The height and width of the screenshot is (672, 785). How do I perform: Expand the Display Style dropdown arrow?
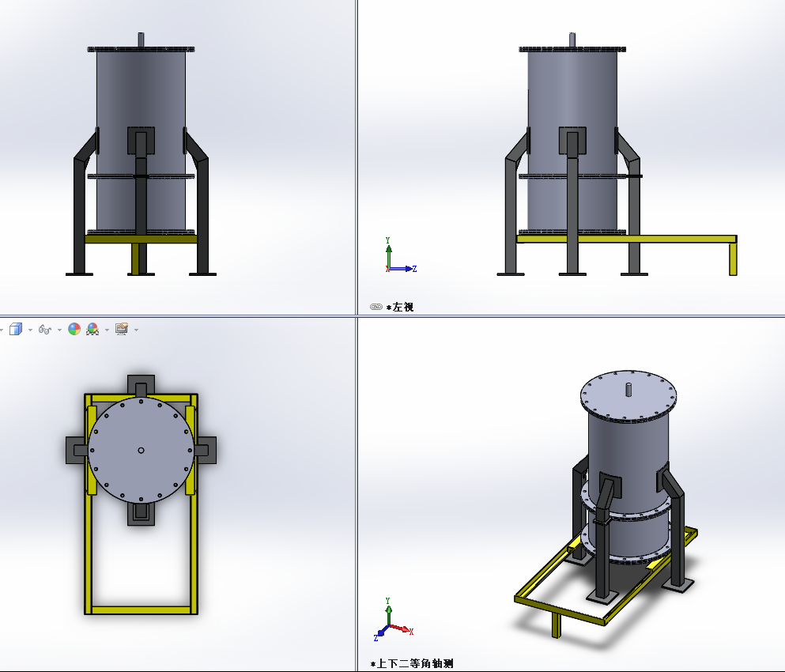tap(31, 330)
